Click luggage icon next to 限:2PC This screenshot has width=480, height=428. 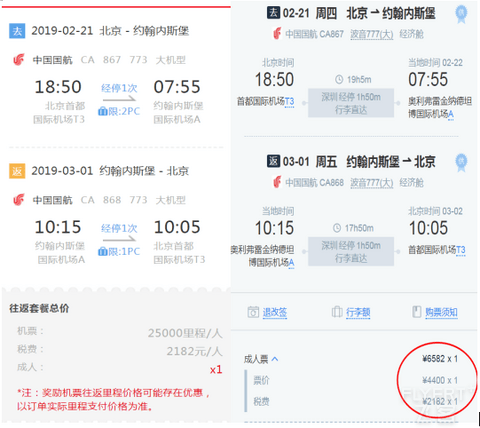[102, 111]
